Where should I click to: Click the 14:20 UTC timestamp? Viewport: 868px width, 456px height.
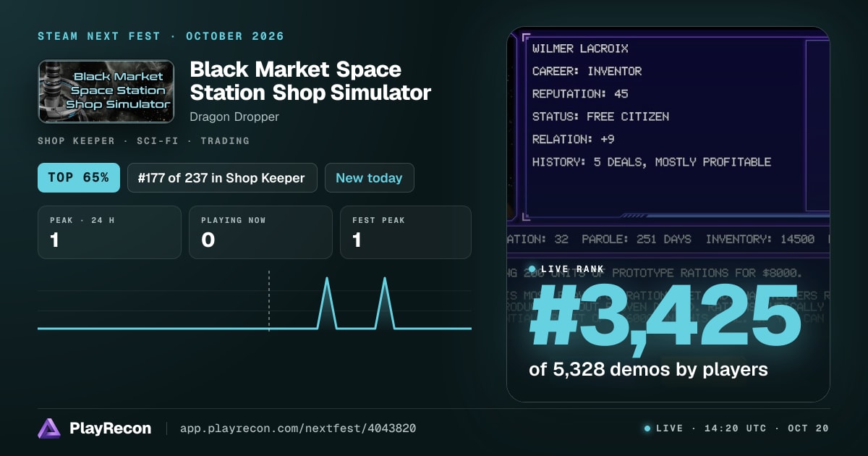point(736,428)
